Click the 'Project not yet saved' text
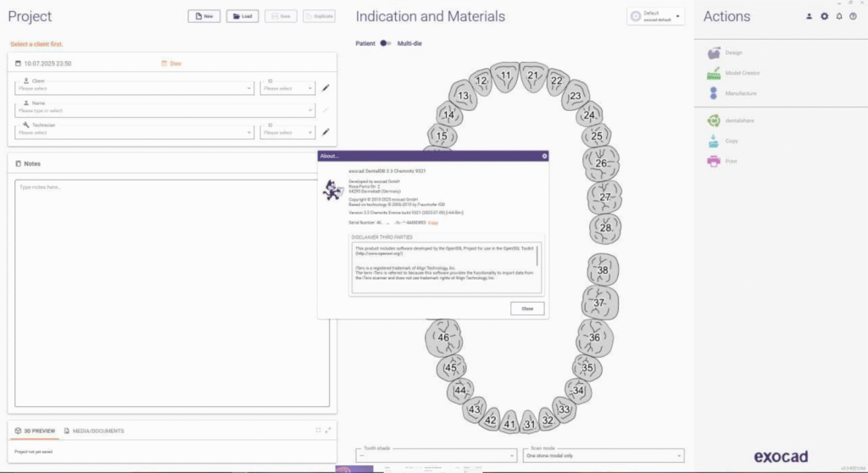Viewport: 868px width, 473px height. [x=34, y=452]
